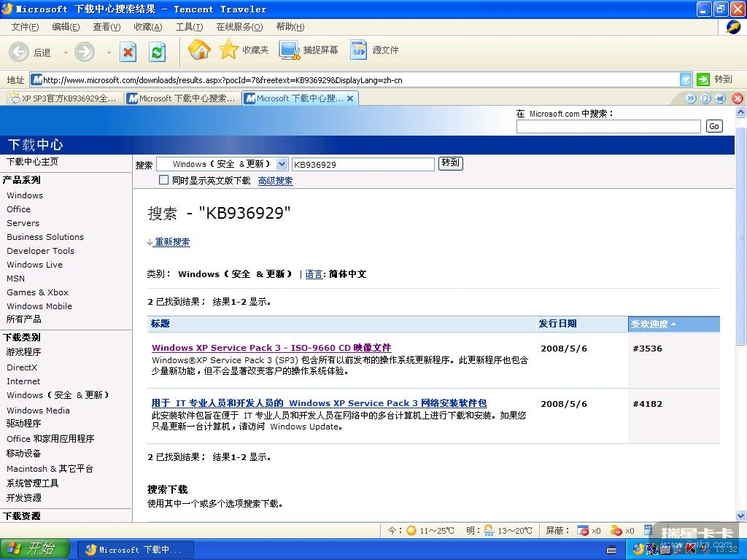The width and height of the screenshot is (747, 560).
Task: Click the Microsoft.com search input box
Action: [608, 126]
